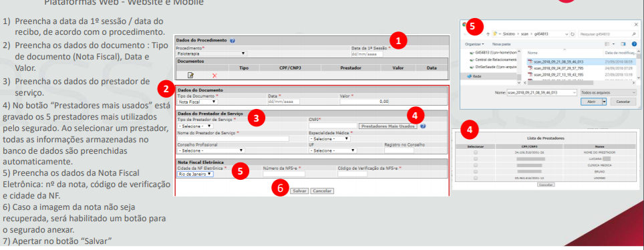Open Tipo de Documento dropdown showing Nota Fiscal

click(197, 102)
